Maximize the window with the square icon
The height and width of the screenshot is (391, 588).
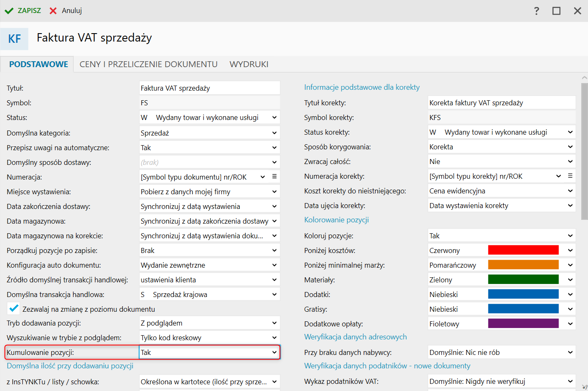556,11
